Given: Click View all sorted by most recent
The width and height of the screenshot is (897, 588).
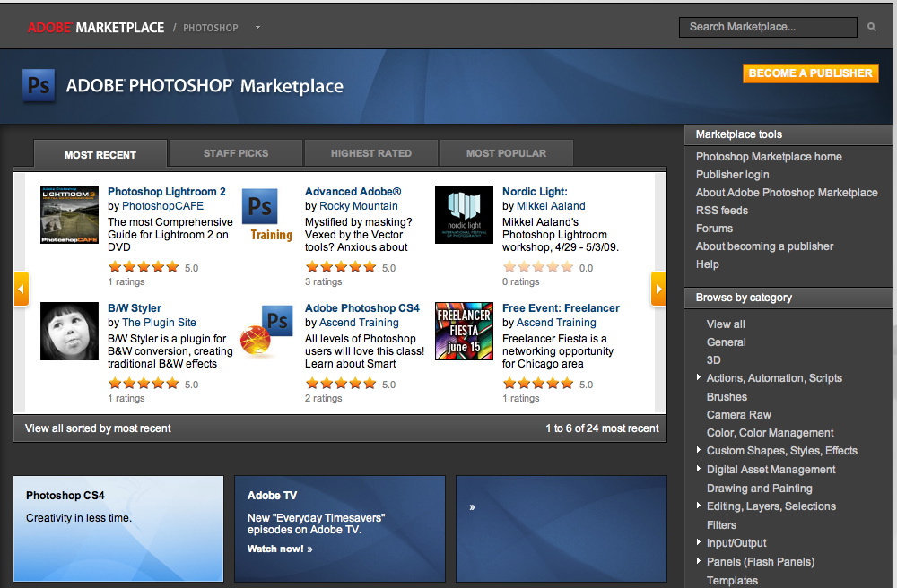Looking at the screenshot, I should click(98, 428).
